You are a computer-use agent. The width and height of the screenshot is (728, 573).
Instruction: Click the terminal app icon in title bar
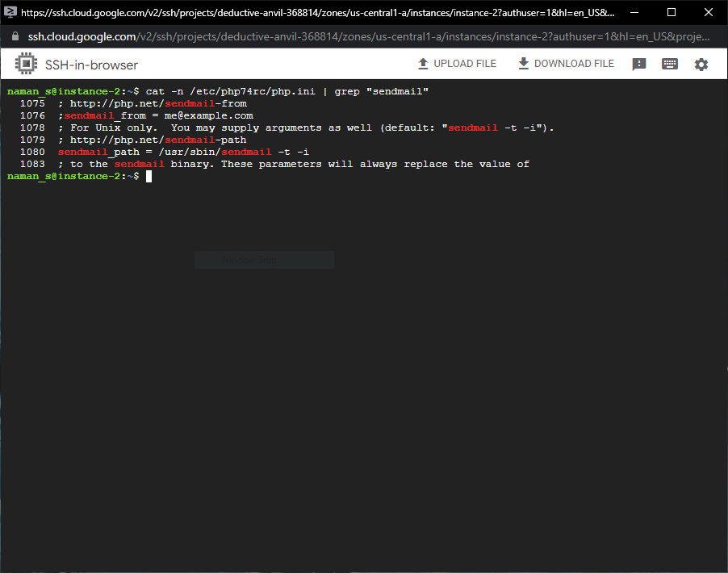(10, 12)
